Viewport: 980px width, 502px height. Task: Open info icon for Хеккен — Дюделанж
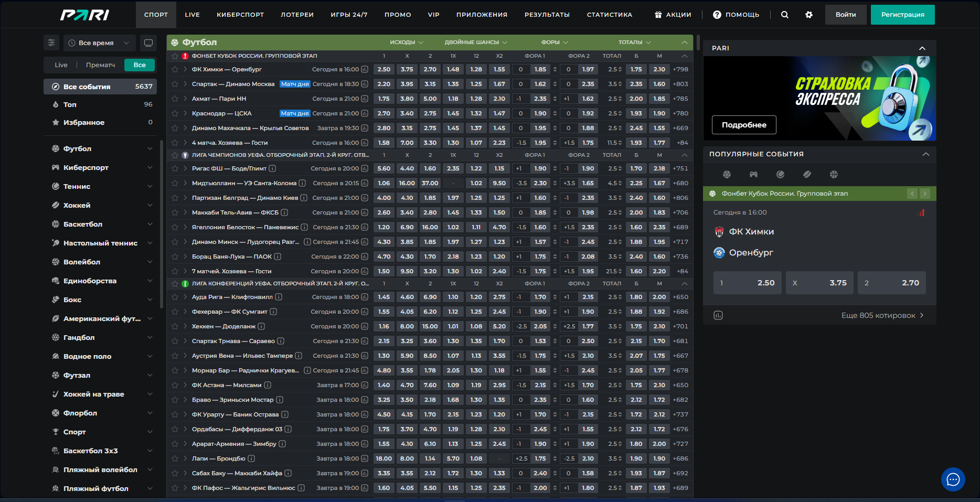click(261, 326)
